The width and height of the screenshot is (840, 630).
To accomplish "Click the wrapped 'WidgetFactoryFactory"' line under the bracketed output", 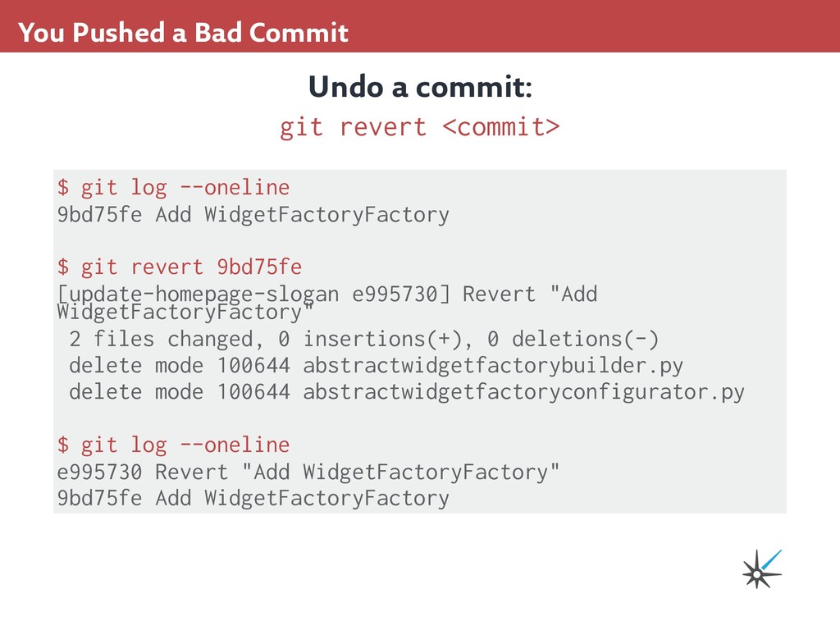I will click(x=186, y=313).
